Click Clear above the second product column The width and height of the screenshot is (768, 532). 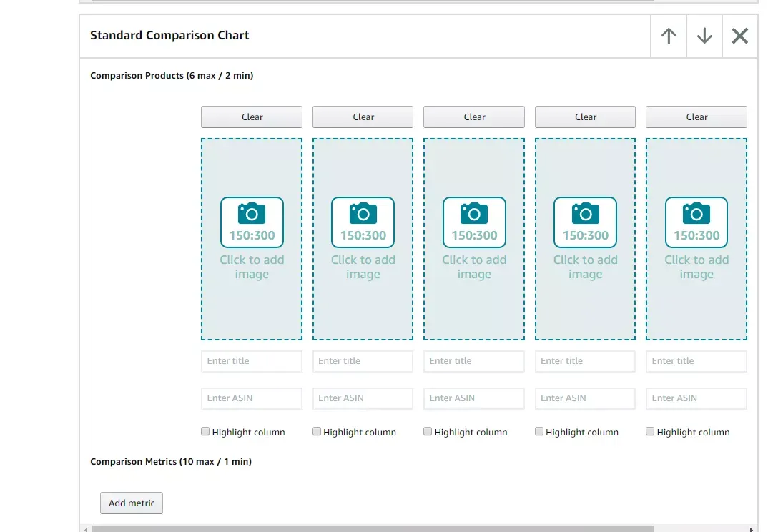pyautogui.click(x=363, y=117)
